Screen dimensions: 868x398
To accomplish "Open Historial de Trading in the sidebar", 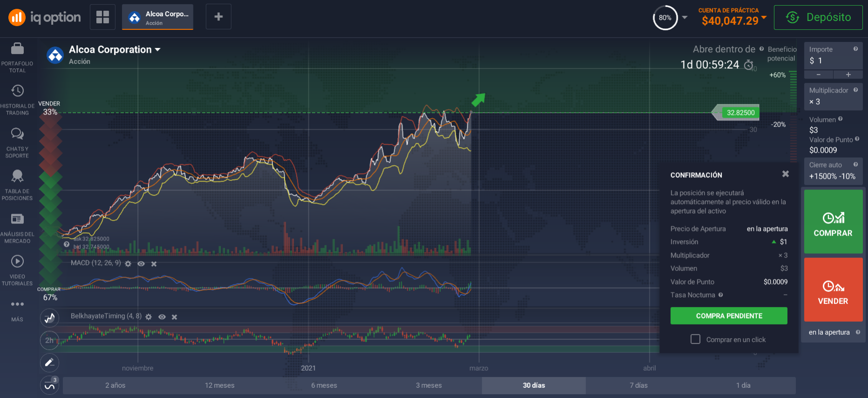I will [17, 100].
